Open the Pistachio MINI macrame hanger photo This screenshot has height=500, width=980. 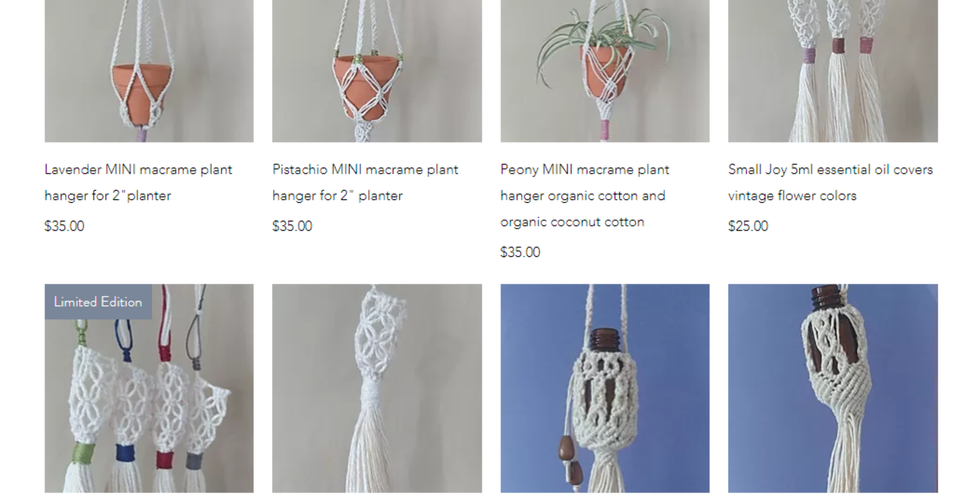[377, 71]
